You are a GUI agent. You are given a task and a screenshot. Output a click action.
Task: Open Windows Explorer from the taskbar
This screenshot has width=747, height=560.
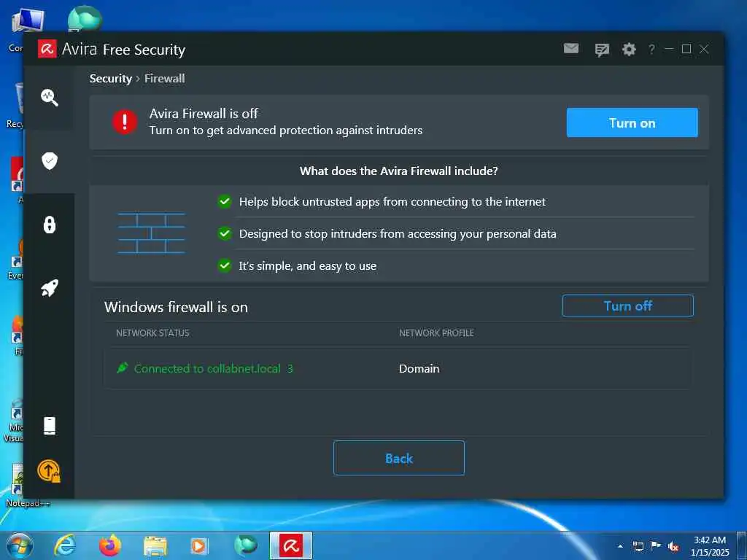155,546
